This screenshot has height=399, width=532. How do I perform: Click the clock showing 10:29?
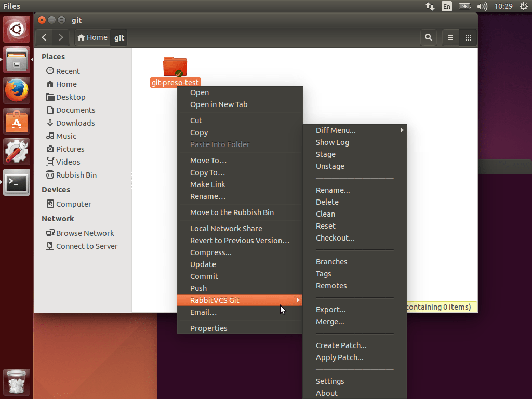coord(503,6)
